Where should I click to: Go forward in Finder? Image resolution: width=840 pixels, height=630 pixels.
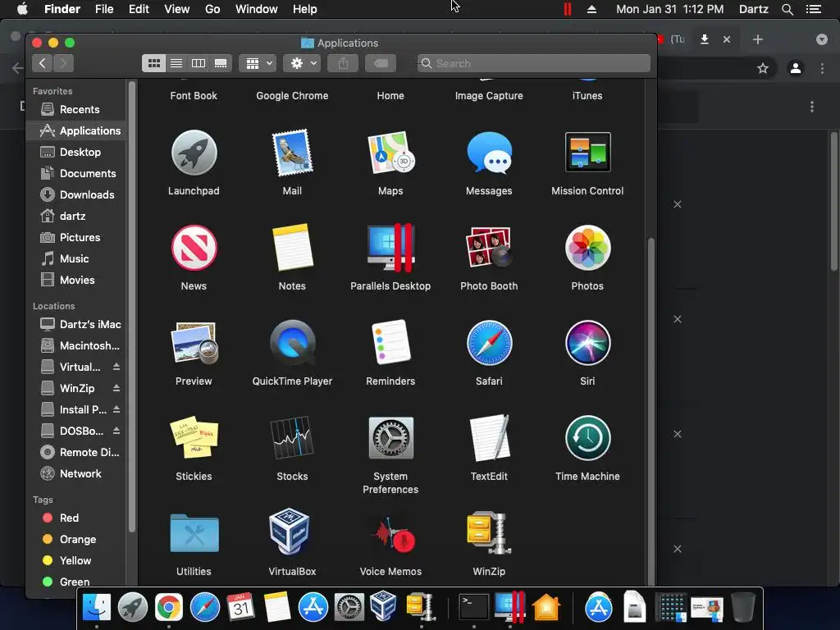(63, 63)
